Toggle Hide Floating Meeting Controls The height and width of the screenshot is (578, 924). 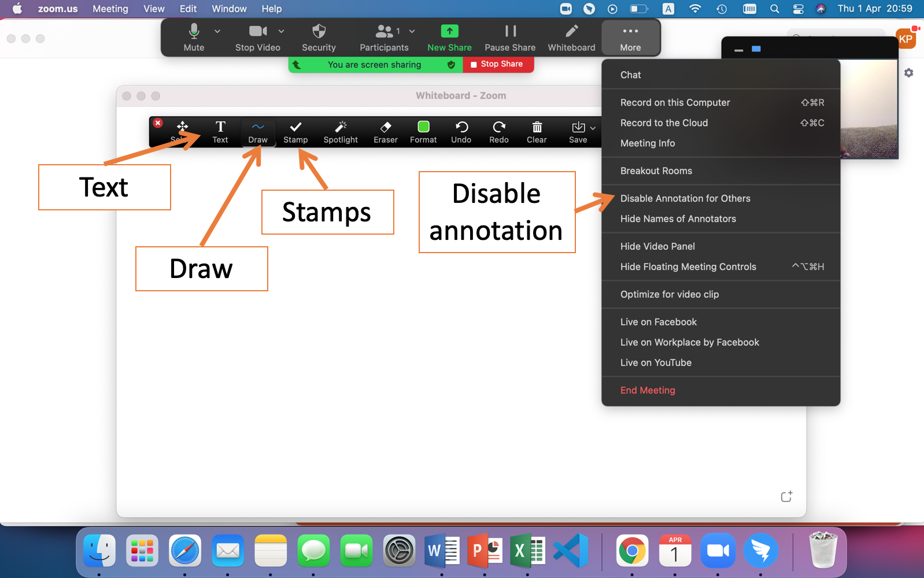[720, 267]
